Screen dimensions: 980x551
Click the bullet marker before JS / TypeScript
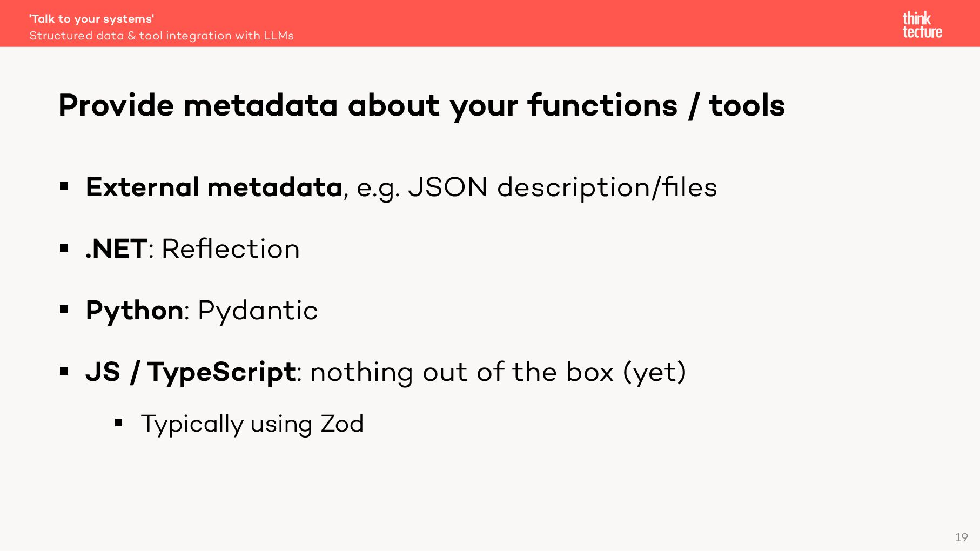point(64,372)
